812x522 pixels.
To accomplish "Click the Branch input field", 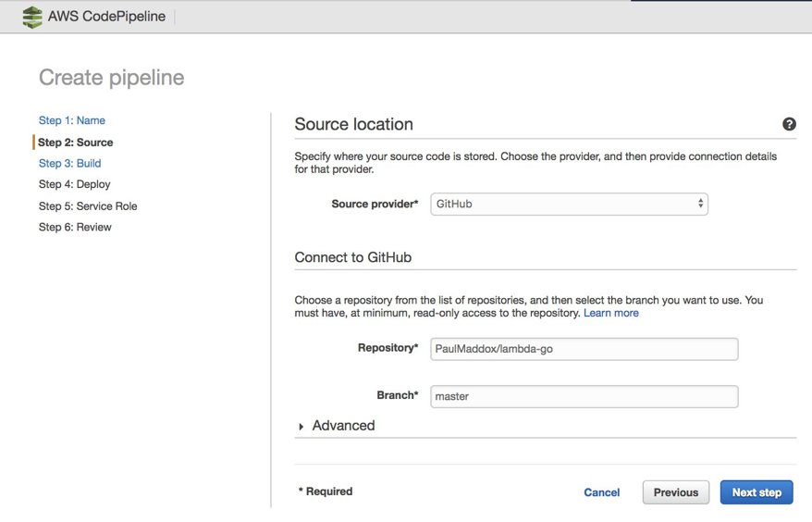I will 584,396.
